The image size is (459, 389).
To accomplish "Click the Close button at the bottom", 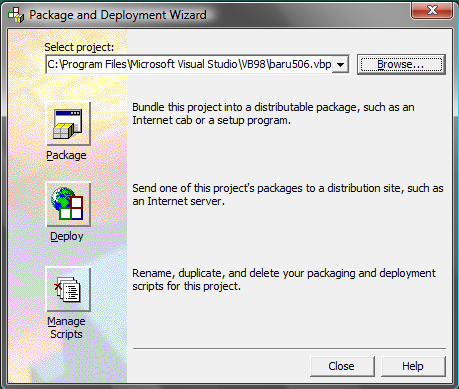I will coord(342,366).
